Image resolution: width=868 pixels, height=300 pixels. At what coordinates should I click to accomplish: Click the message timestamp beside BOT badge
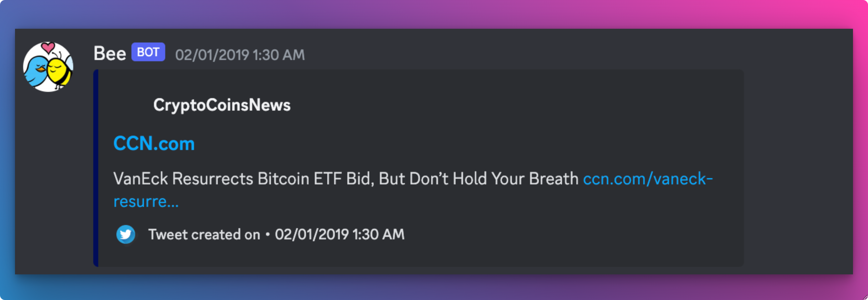[x=240, y=55]
